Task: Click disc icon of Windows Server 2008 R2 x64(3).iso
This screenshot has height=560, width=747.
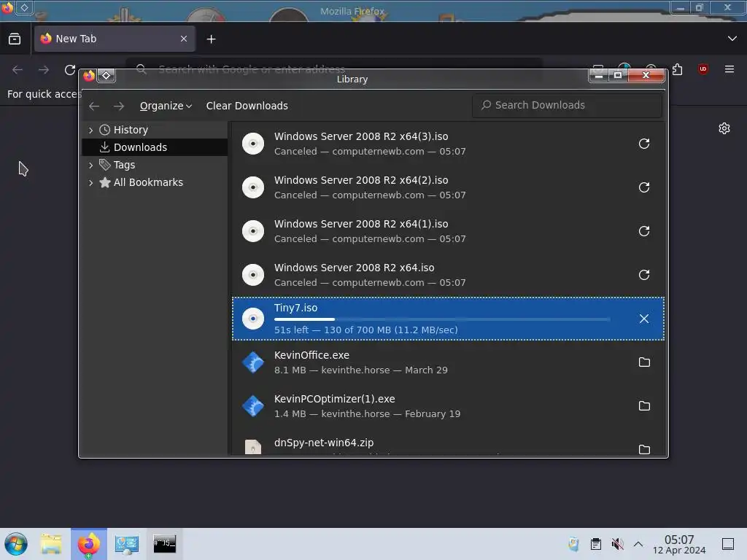Action: 253,144
